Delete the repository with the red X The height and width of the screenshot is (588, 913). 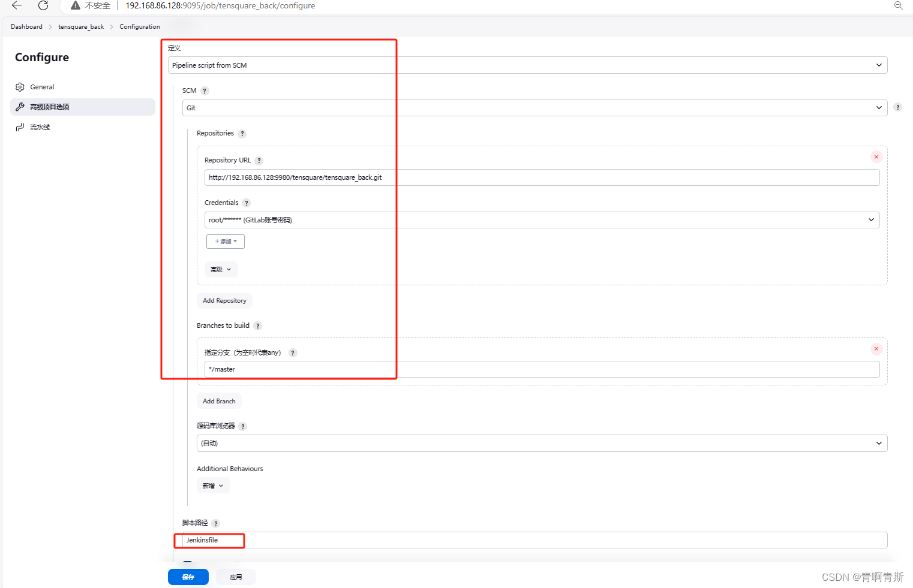click(x=876, y=157)
